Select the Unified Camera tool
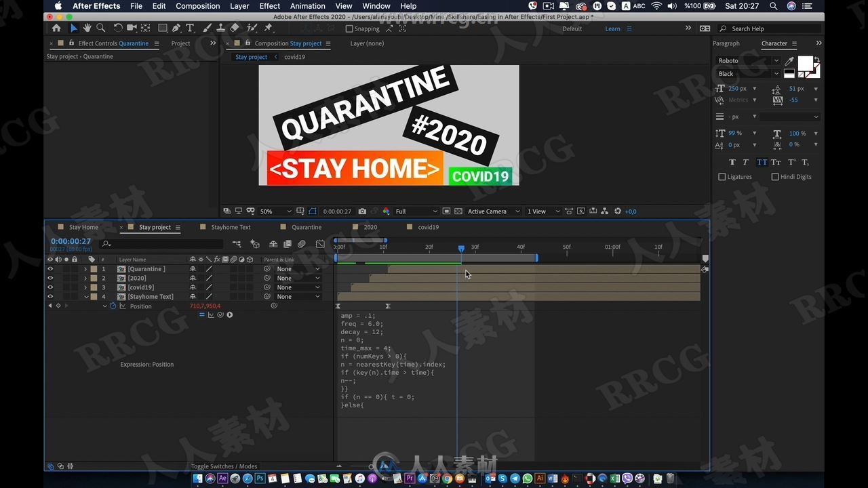The image size is (868, 488). (132, 28)
